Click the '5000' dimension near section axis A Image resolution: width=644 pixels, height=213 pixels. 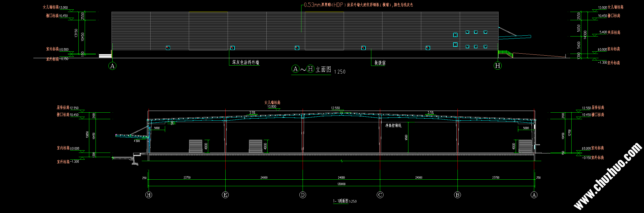(x=526, y=128)
